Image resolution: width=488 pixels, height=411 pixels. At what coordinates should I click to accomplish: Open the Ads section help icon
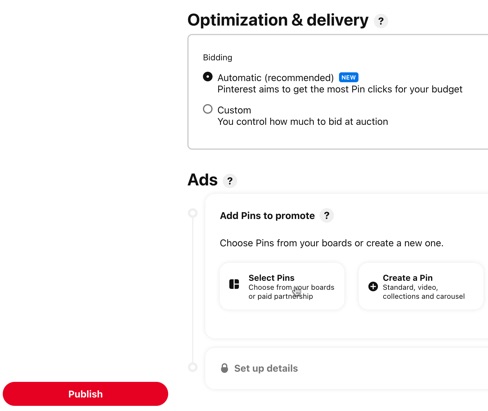tap(230, 181)
